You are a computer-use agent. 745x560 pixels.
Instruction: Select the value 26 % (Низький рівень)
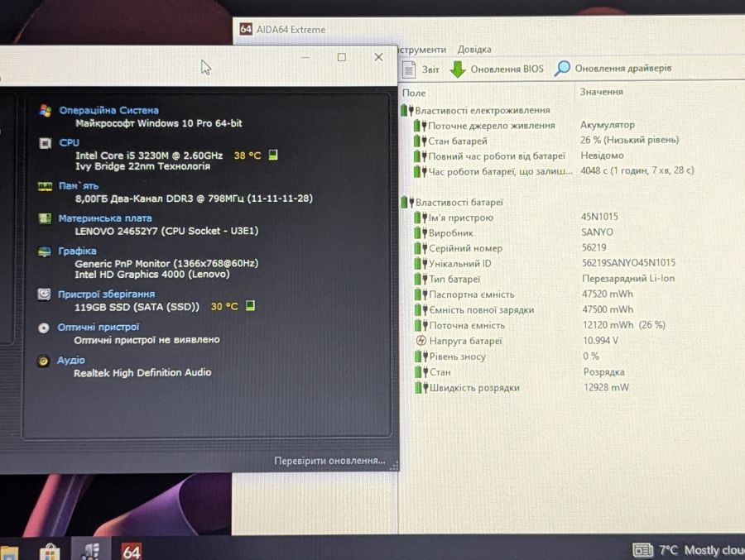point(629,140)
